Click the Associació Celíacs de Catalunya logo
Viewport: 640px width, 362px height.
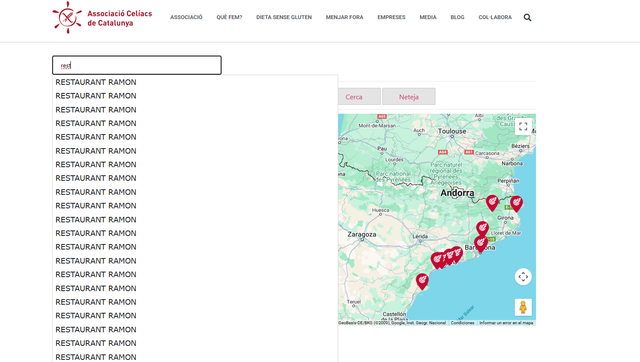click(102, 18)
